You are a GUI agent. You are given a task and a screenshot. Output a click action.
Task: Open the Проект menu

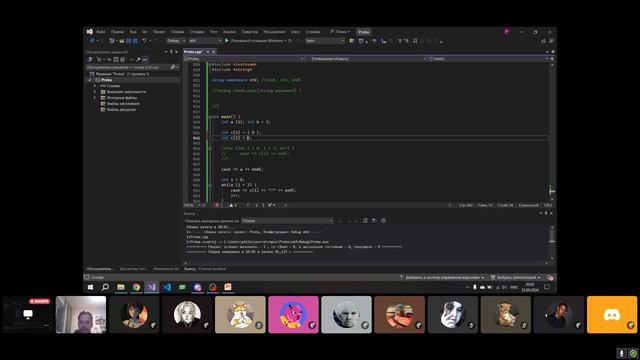[x=159, y=32]
